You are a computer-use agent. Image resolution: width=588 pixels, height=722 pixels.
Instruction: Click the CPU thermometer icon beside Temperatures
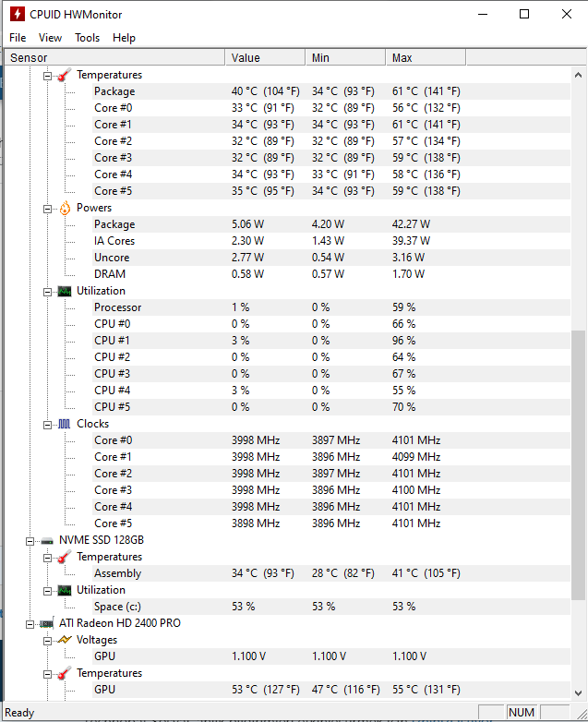tap(64, 75)
